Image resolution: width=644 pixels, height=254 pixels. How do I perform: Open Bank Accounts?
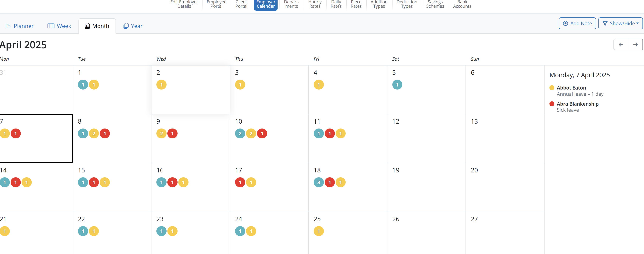pyautogui.click(x=462, y=4)
